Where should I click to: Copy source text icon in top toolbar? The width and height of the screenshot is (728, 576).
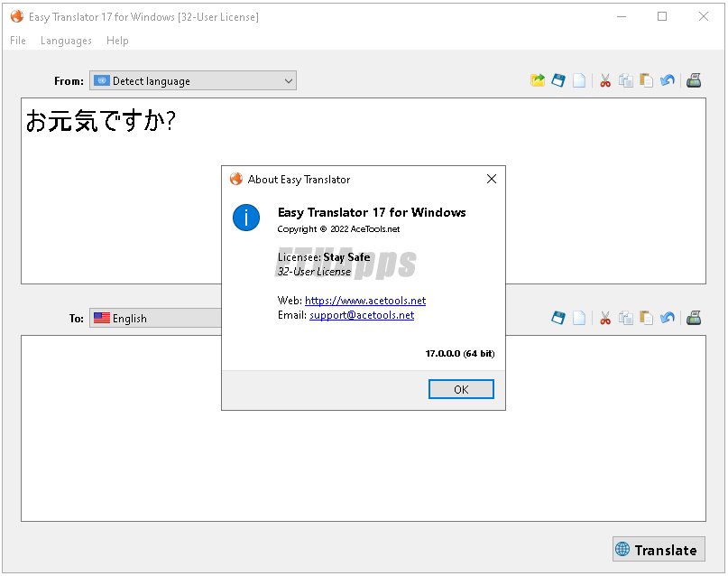tap(625, 80)
